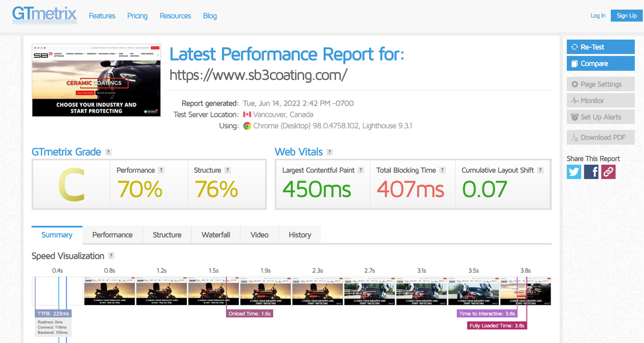This screenshot has width=644, height=343.
Task: Click the Onload Time 1.6s marker
Action: [250, 314]
